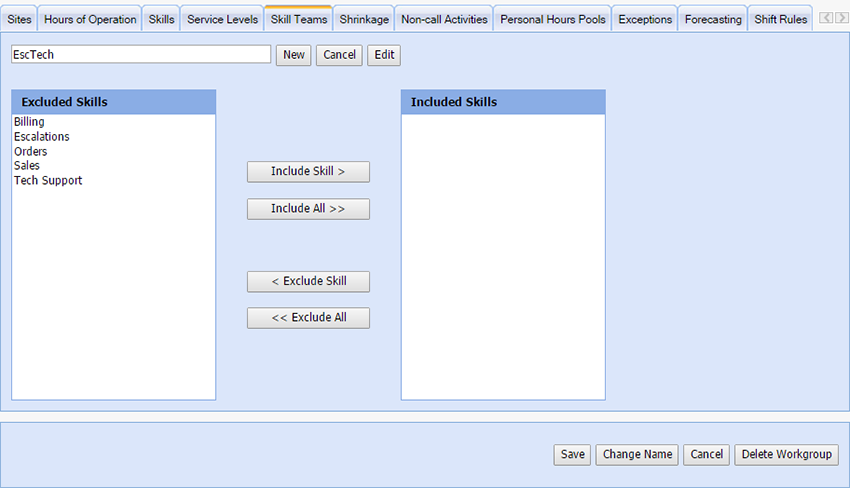Select Billing in the Excluded Skills list

pyautogui.click(x=29, y=122)
